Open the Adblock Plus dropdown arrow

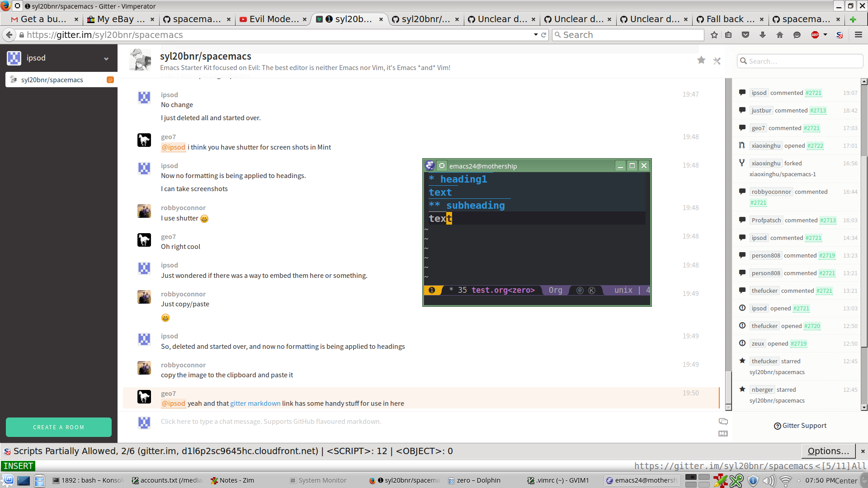click(825, 35)
